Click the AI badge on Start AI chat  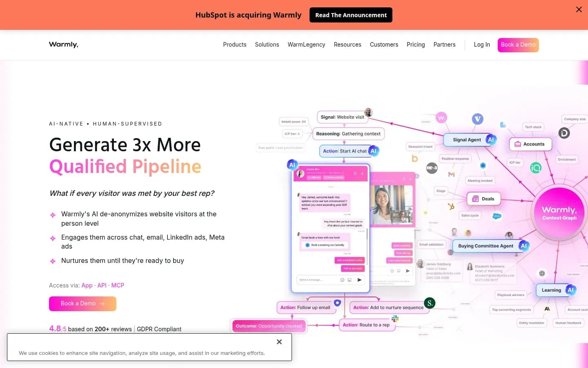click(373, 151)
